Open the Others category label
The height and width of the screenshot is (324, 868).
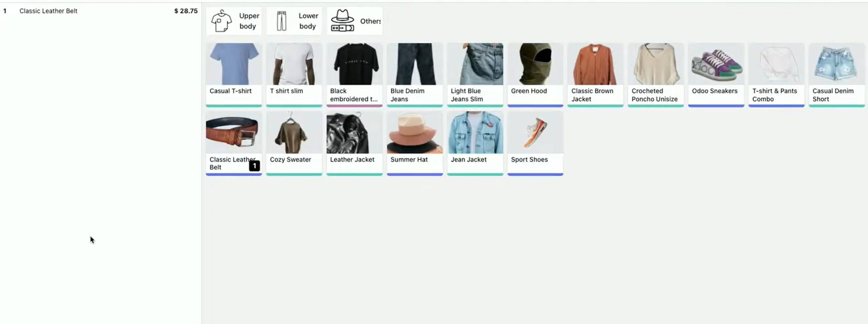[370, 21]
